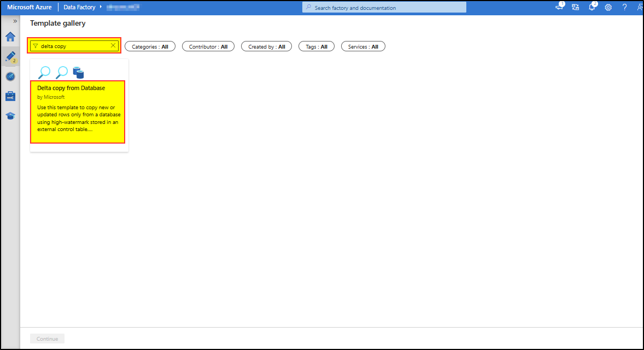Click the funnel filter icon in search box
Viewport: 644px width, 350px height.
pyautogui.click(x=36, y=46)
